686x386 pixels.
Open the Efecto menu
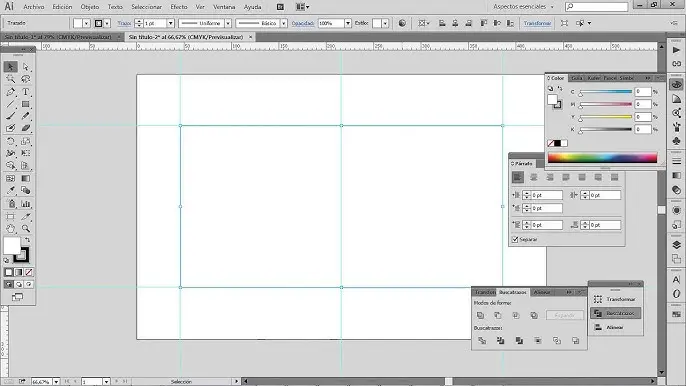[179, 7]
